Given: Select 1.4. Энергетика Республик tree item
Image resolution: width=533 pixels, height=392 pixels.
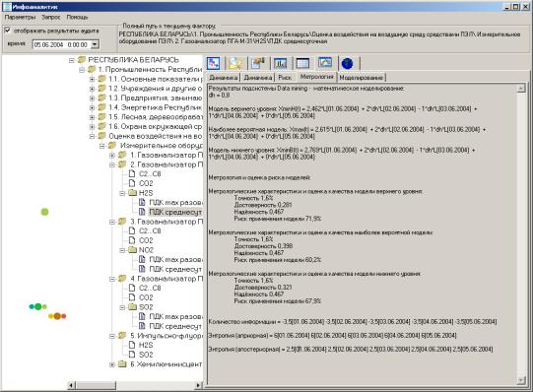Looking at the screenshot, I should 155,107.
